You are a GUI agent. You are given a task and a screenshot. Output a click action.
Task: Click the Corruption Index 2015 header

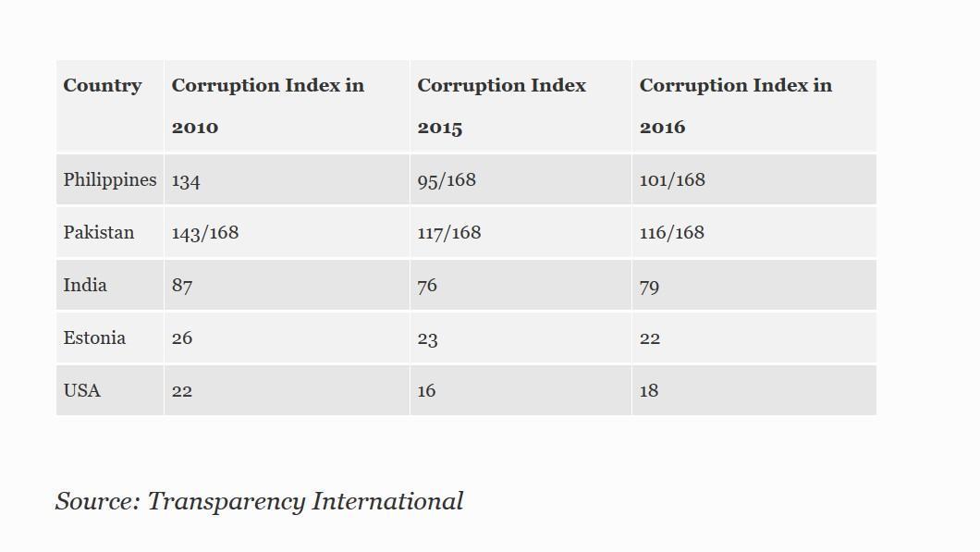(501, 105)
